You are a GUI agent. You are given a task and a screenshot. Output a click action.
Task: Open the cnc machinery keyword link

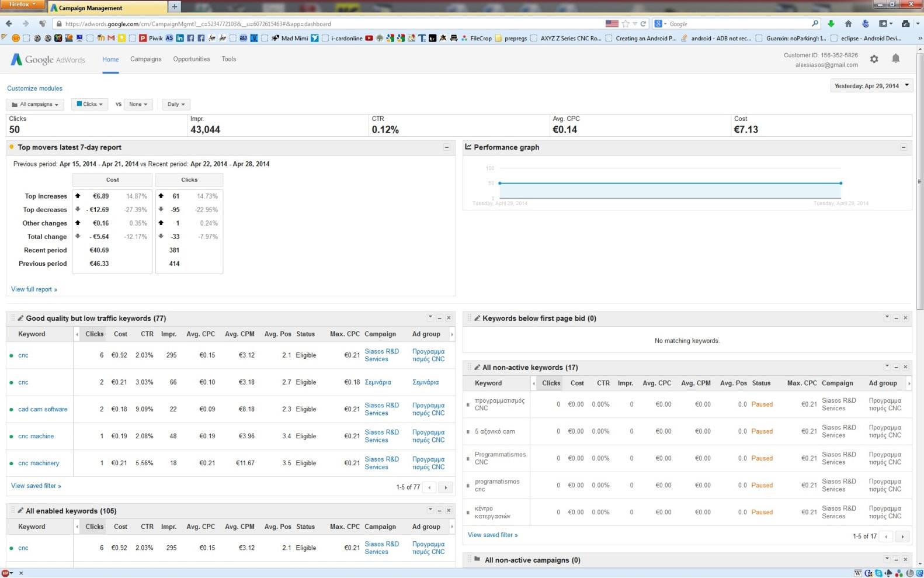[39, 463]
